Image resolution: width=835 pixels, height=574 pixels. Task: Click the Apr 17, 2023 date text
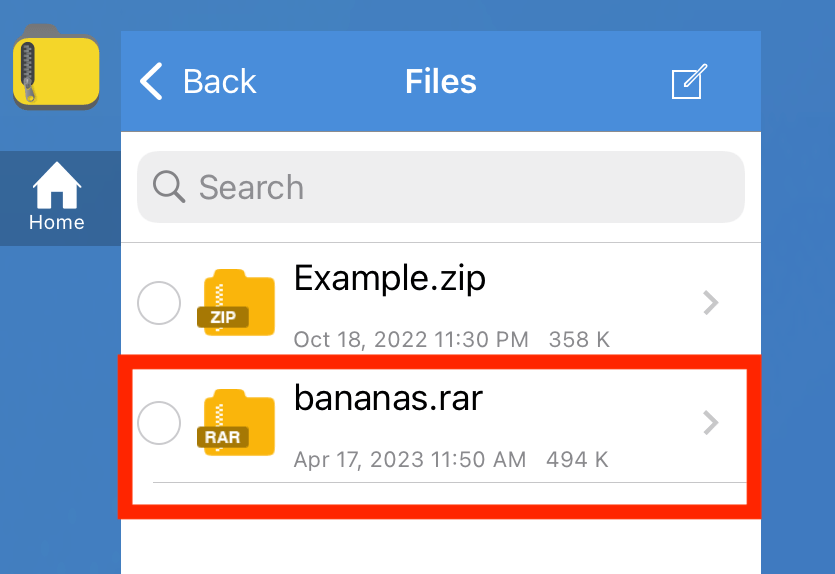pyautogui.click(x=409, y=460)
